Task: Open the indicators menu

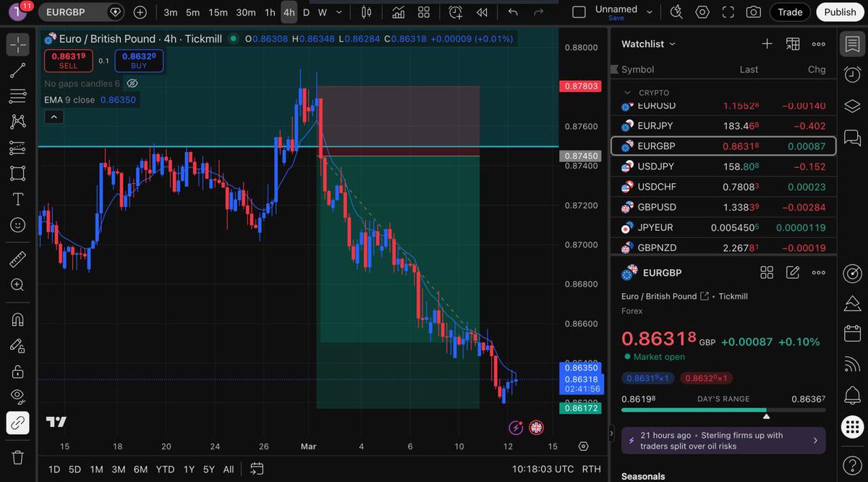Action: [x=399, y=12]
